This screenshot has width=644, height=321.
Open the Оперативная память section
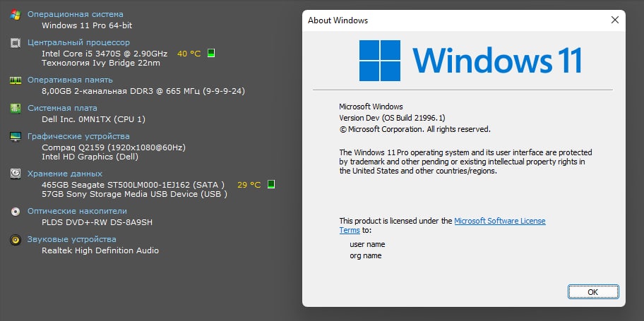coord(70,80)
